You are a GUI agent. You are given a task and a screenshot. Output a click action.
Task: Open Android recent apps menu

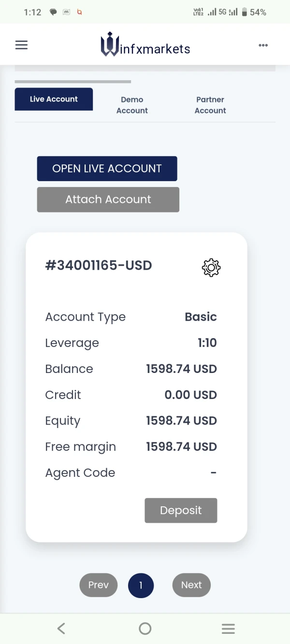(228, 628)
